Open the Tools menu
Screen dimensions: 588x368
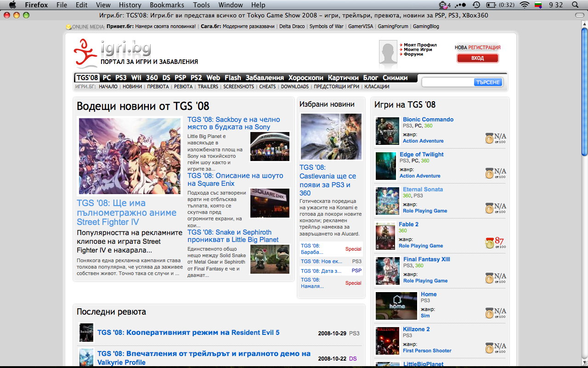pos(201,5)
